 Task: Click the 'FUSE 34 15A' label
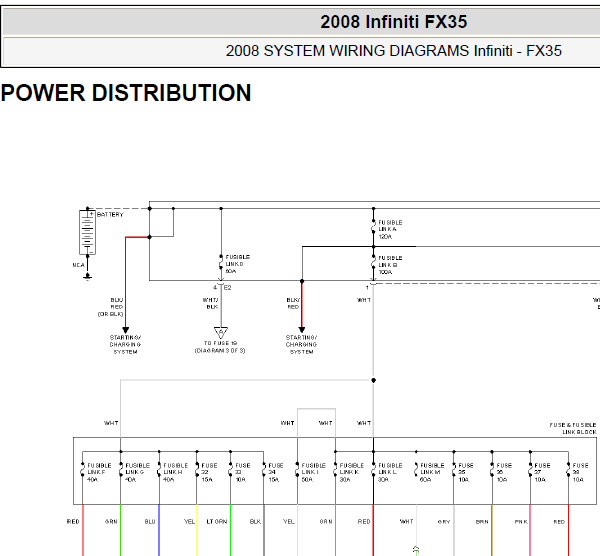(x=276, y=472)
